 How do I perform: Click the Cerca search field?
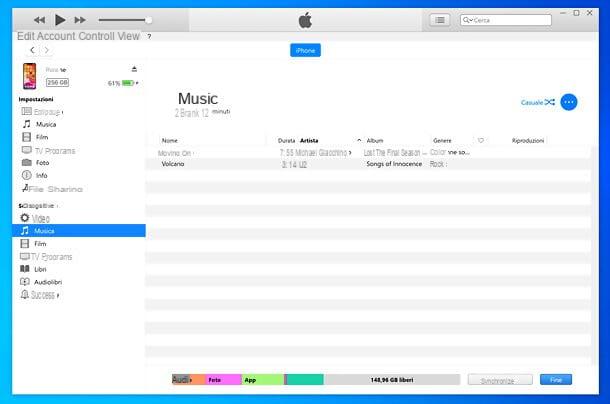point(506,20)
